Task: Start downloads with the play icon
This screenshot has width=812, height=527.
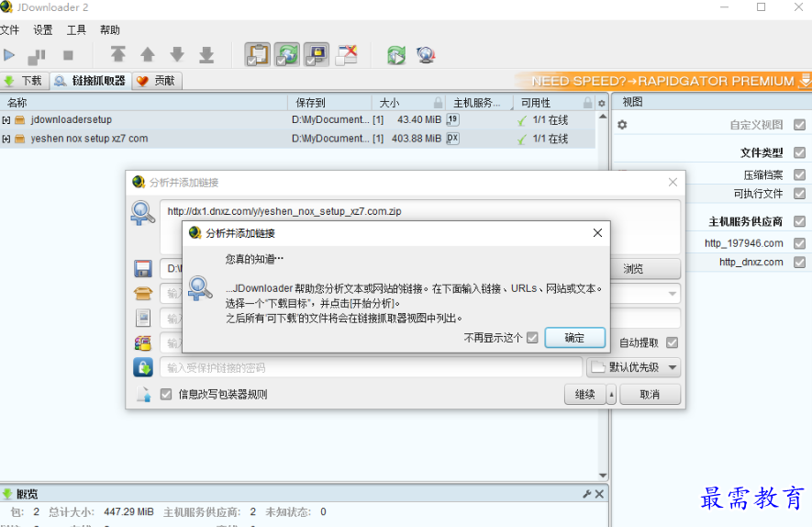Action: [9, 55]
